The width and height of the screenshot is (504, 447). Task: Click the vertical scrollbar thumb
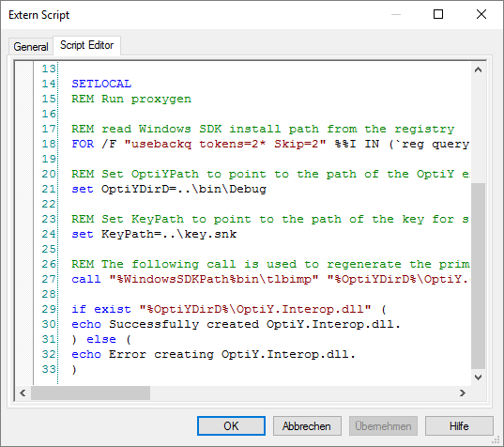coord(478,276)
